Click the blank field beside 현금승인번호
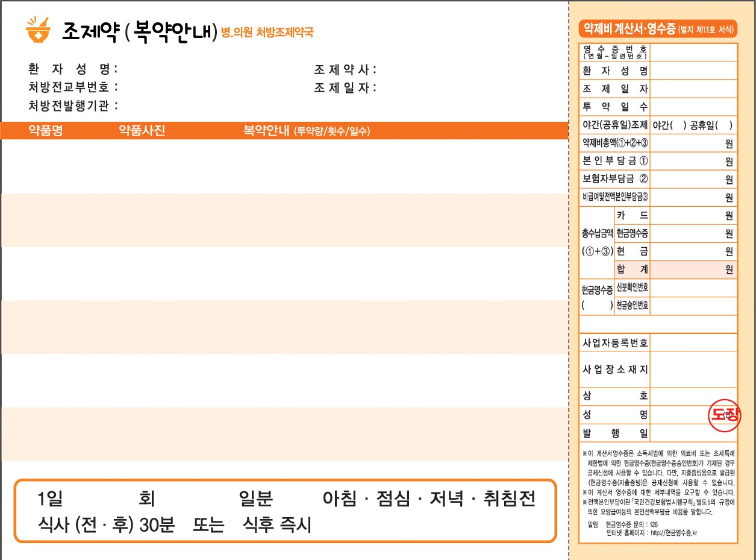The width and height of the screenshot is (756, 560). tap(693, 306)
